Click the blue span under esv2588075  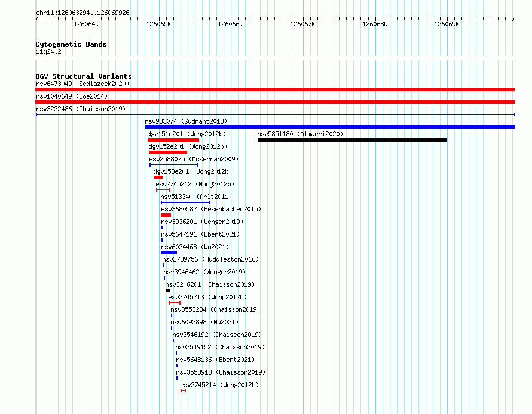(x=174, y=165)
